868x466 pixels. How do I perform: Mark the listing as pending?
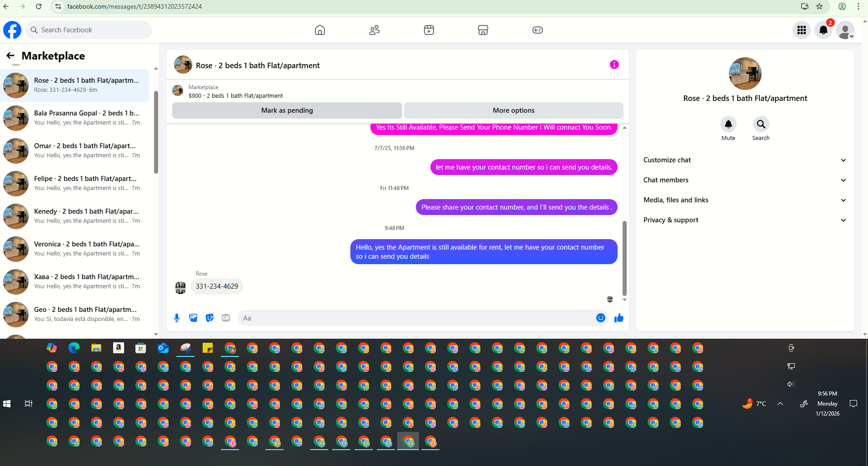287,110
